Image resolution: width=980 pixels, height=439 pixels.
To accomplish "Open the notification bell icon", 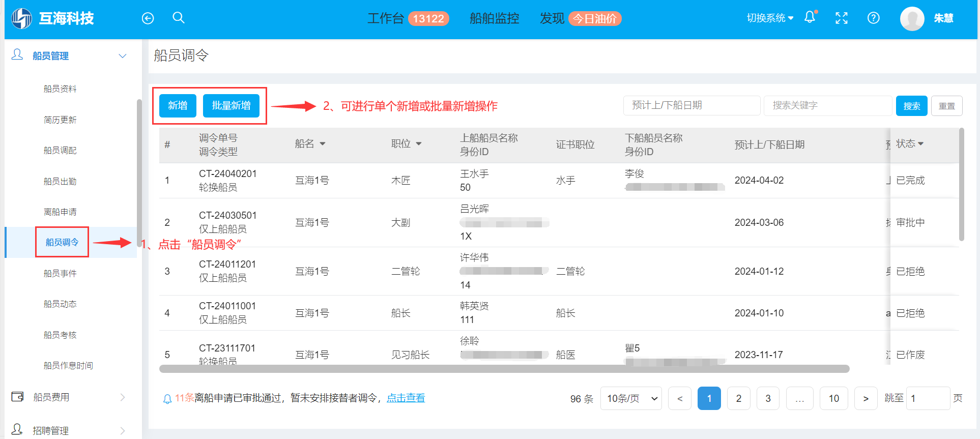I will click(810, 17).
